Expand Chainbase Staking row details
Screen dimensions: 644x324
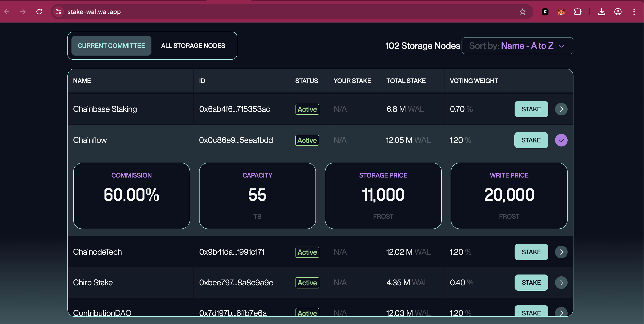coord(561,109)
